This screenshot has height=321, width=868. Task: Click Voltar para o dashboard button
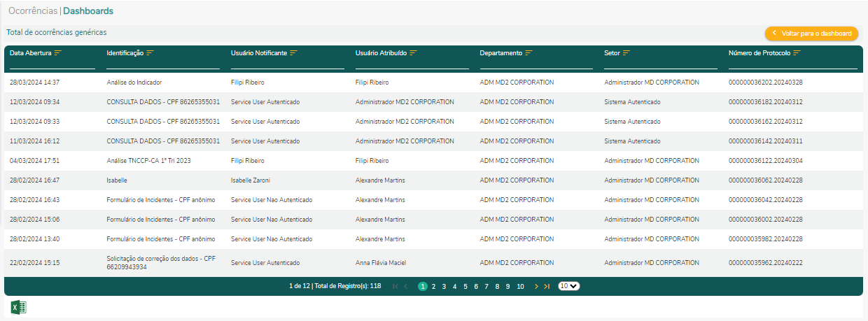click(x=811, y=34)
